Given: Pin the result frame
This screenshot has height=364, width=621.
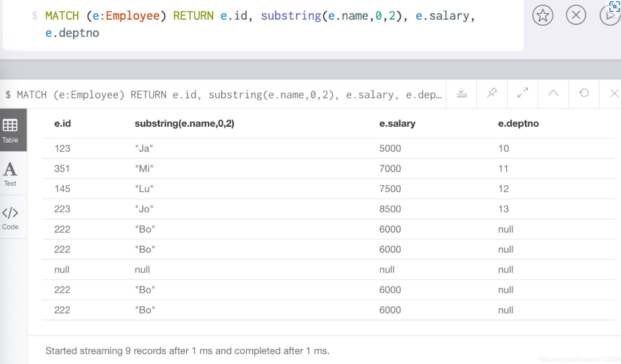Looking at the screenshot, I should click(x=492, y=93).
